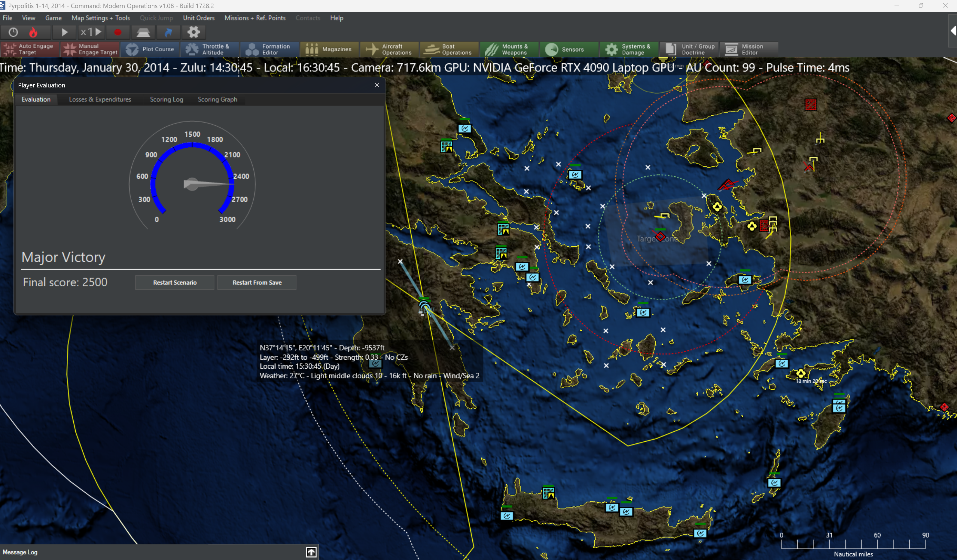Screen dimensions: 957x560
Task: Open the Magazines toolbar button
Action: click(x=329, y=49)
